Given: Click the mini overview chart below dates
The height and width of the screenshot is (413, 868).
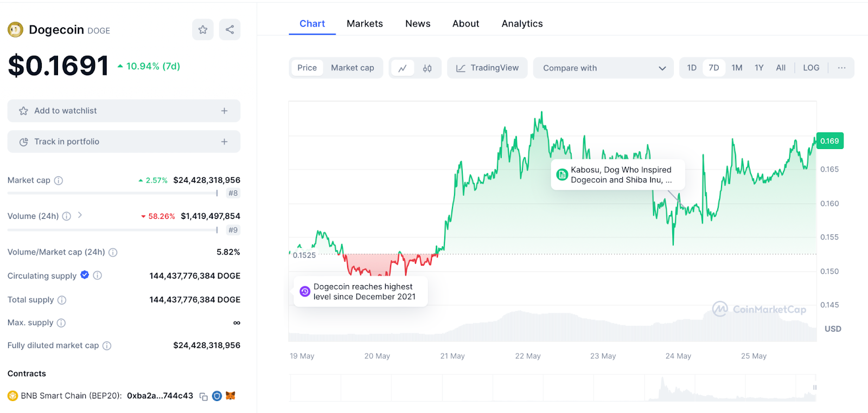Looking at the screenshot, I should click(x=553, y=388).
